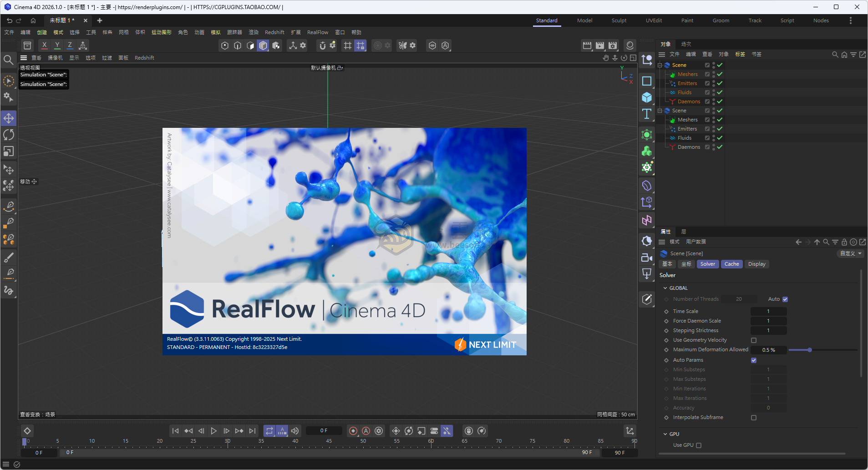Screen dimensions: 868x470
Task: Select the Brush paint tool
Action: 9,258
